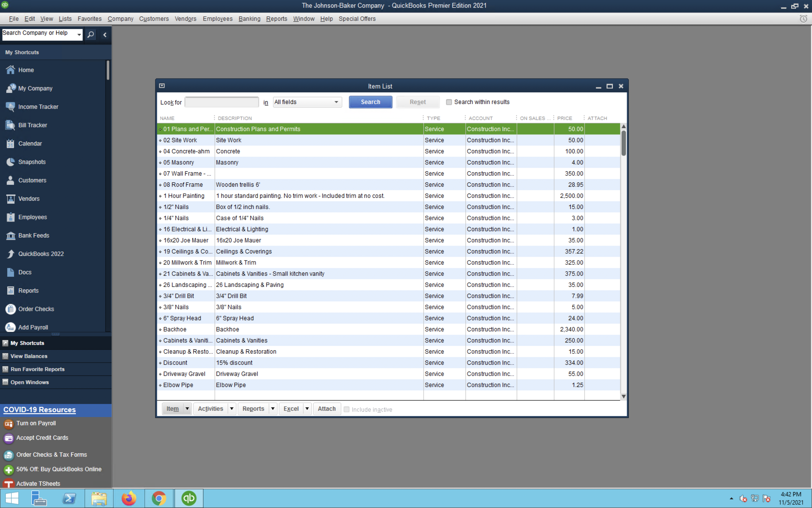
Task: Open the Reports shortcut icon in sidebar
Action: [x=10, y=291]
